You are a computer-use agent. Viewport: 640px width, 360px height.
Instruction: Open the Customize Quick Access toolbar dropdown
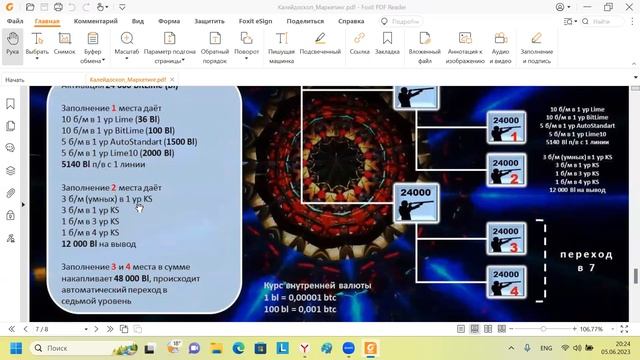tap(122, 7)
